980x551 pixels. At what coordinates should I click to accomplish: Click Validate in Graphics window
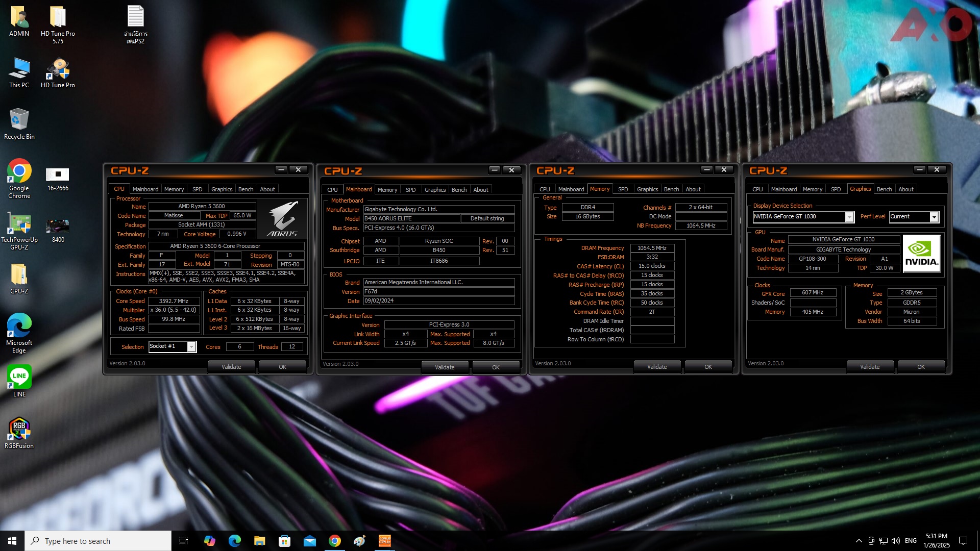[870, 367]
